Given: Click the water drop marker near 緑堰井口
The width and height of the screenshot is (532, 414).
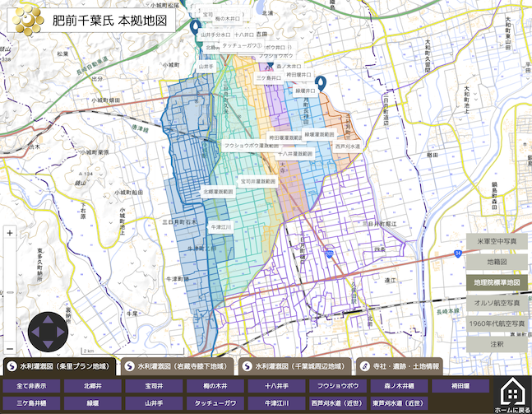Looking at the screenshot, I should pos(321,82).
